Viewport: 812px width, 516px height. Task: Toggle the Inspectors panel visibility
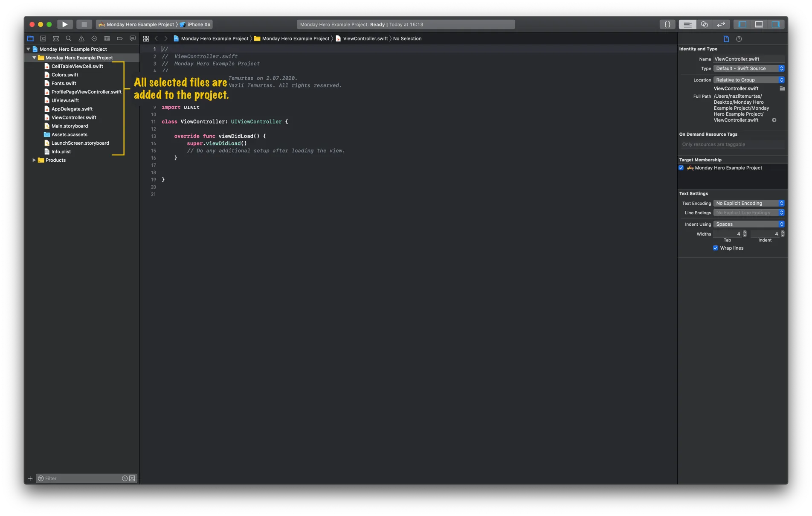(776, 24)
